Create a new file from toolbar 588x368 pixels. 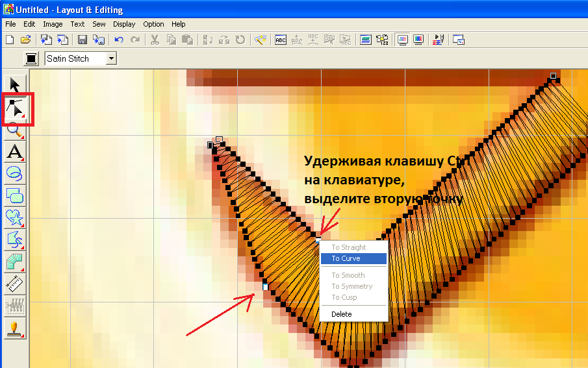pyautogui.click(x=10, y=40)
